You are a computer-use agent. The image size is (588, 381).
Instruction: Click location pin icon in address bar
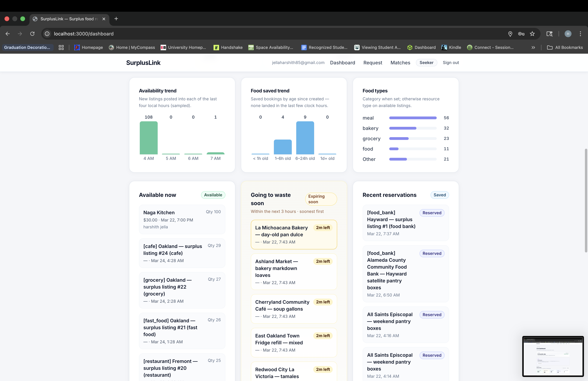510,34
